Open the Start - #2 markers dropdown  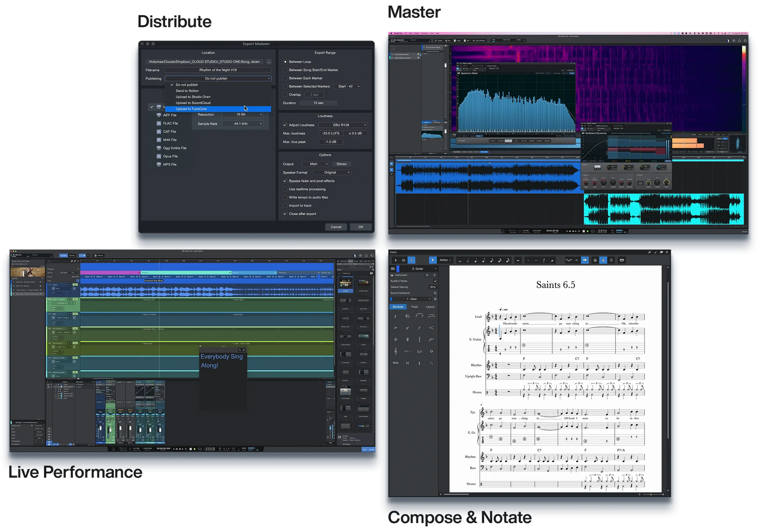[x=347, y=86]
